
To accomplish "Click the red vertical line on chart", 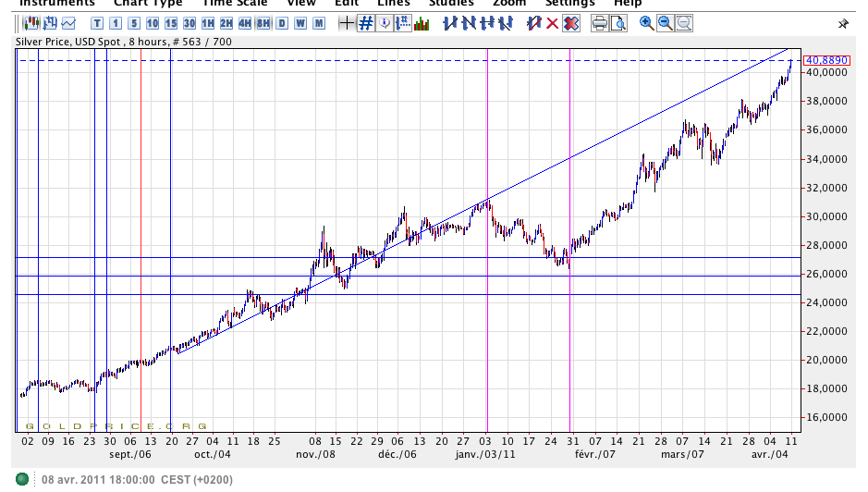I will (x=141, y=240).
